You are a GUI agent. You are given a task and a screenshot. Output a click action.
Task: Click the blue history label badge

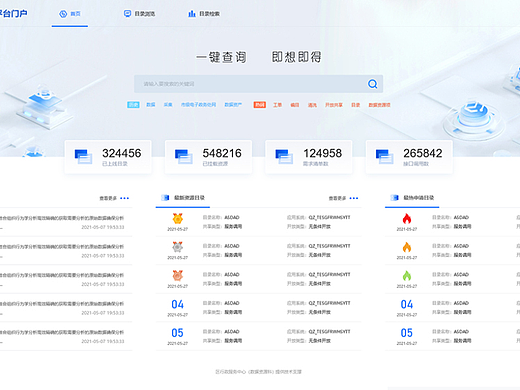click(133, 105)
